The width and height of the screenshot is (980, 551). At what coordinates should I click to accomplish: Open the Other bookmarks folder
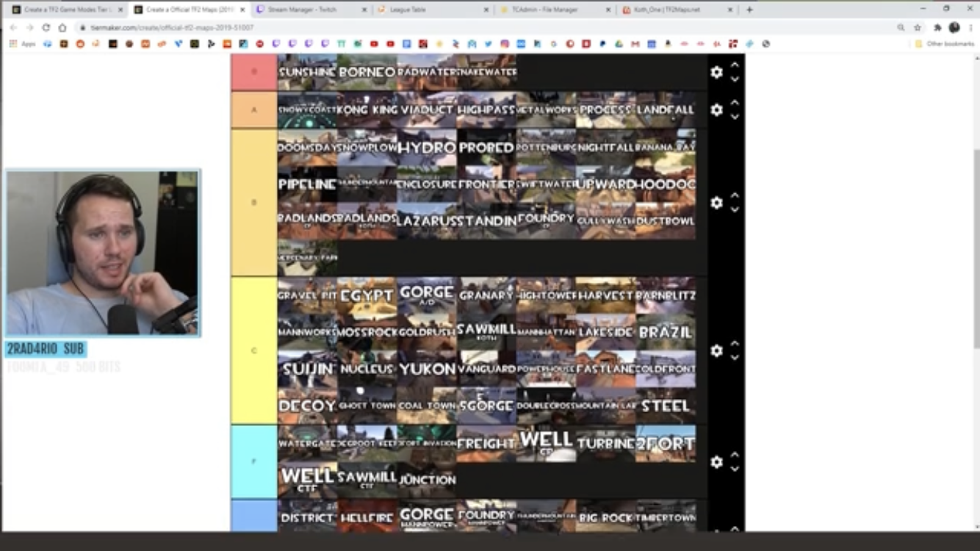(x=945, y=43)
